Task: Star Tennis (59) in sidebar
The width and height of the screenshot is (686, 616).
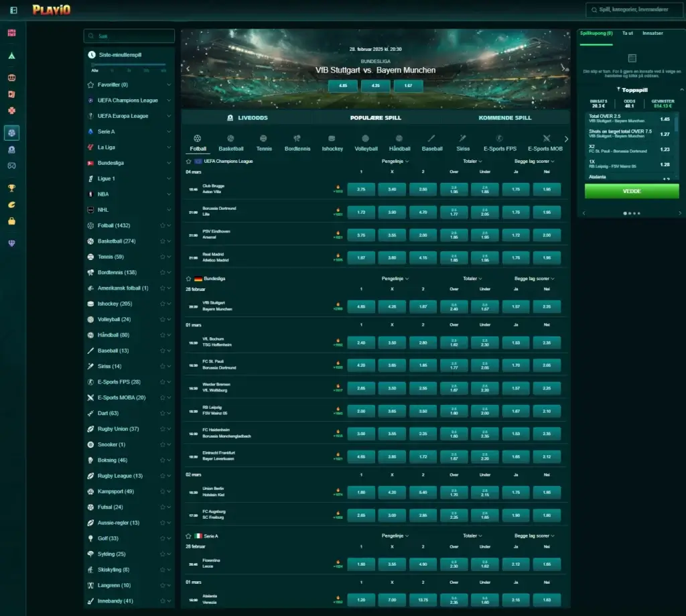Action: click(x=163, y=257)
